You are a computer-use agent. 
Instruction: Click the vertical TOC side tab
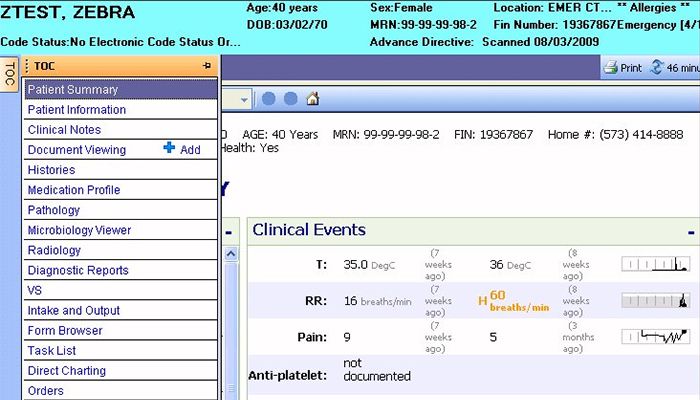[x=9, y=74]
